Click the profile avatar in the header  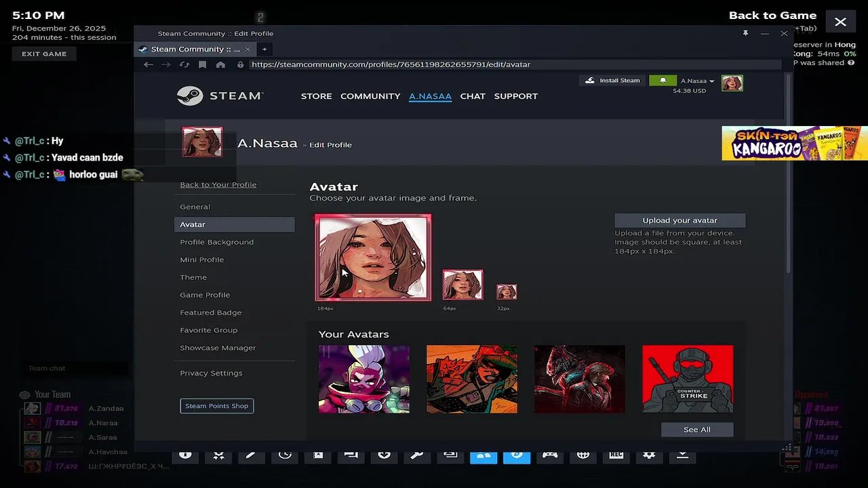tap(732, 83)
